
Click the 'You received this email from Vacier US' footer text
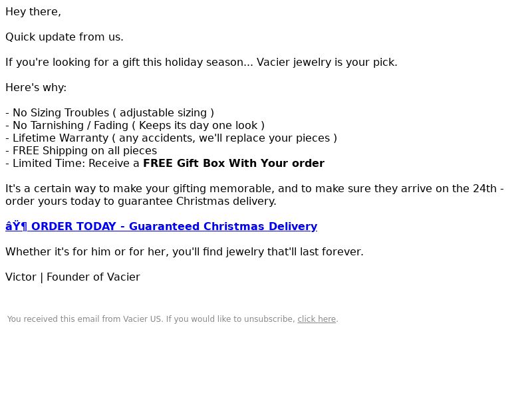click(85, 319)
